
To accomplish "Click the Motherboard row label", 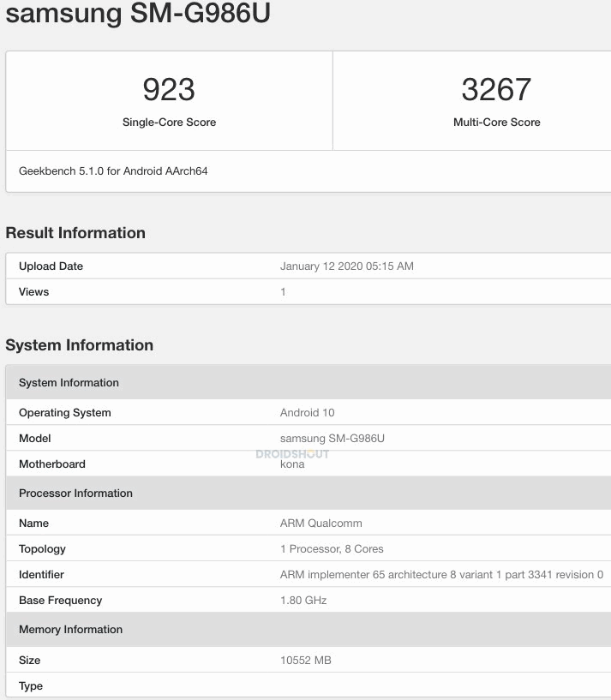I will (51, 464).
